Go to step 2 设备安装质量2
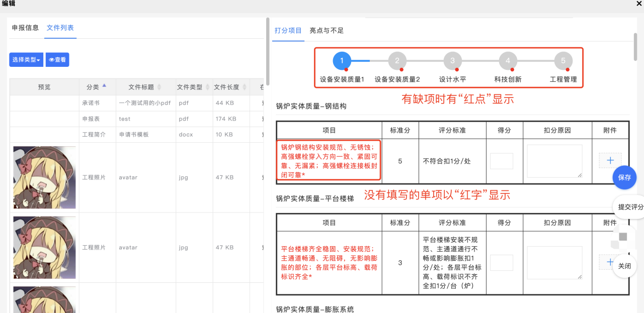Viewport: 644px width, 313px height. point(397,61)
